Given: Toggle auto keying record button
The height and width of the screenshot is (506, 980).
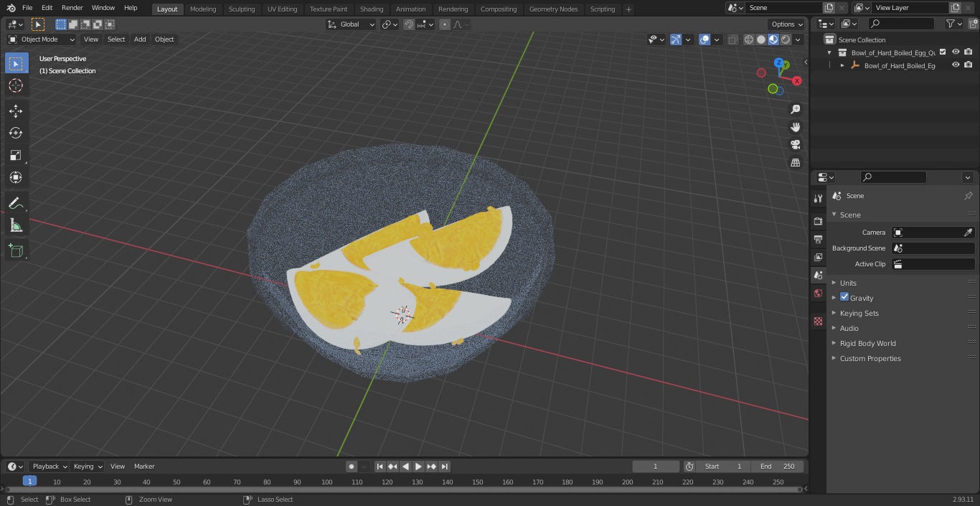Looking at the screenshot, I should pos(352,467).
